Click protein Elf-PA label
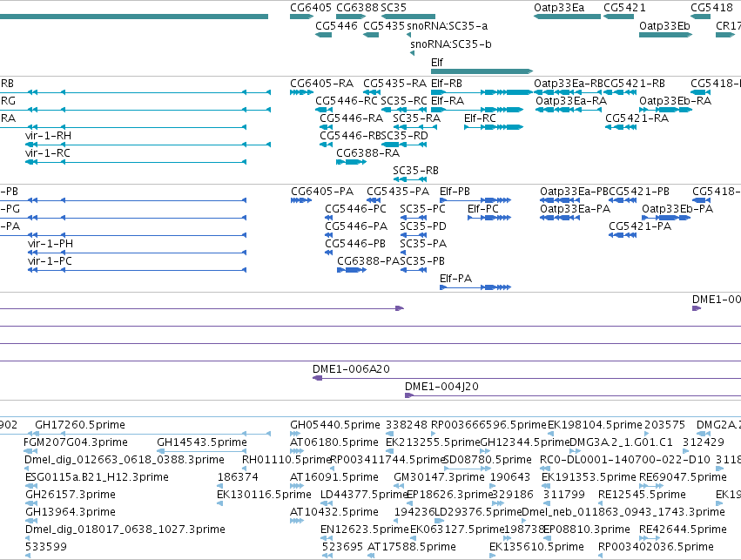This screenshot has width=741, height=560. coord(455,279)
